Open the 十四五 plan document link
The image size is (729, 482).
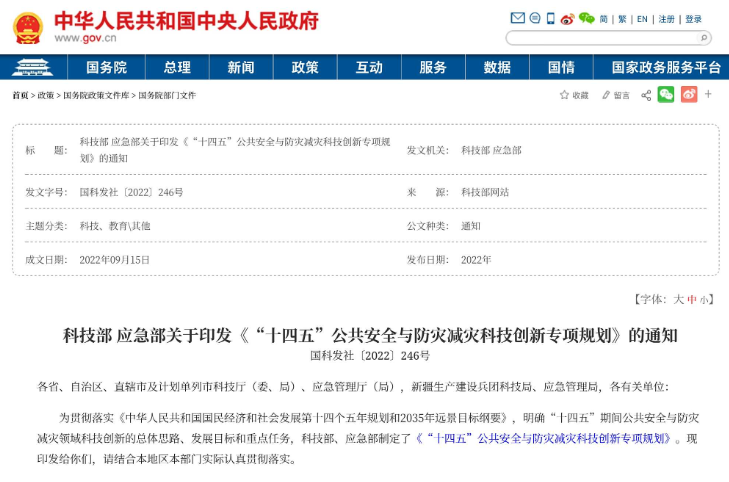(x=544, y=439)
